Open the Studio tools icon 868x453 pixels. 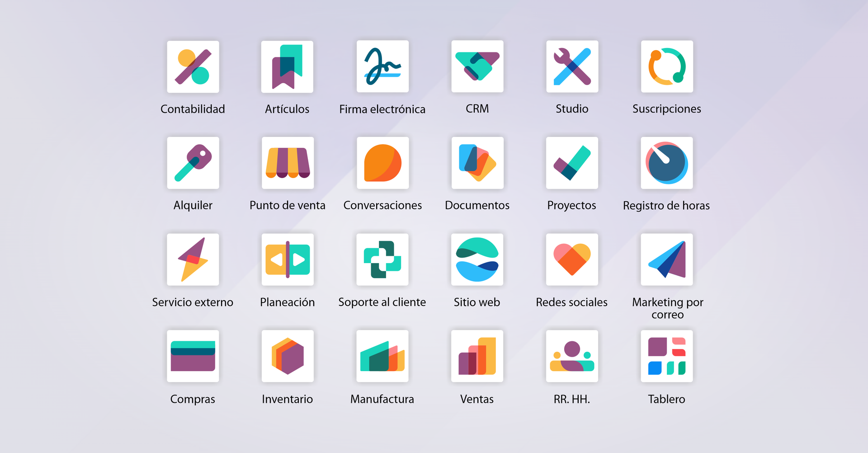point(572,67)
